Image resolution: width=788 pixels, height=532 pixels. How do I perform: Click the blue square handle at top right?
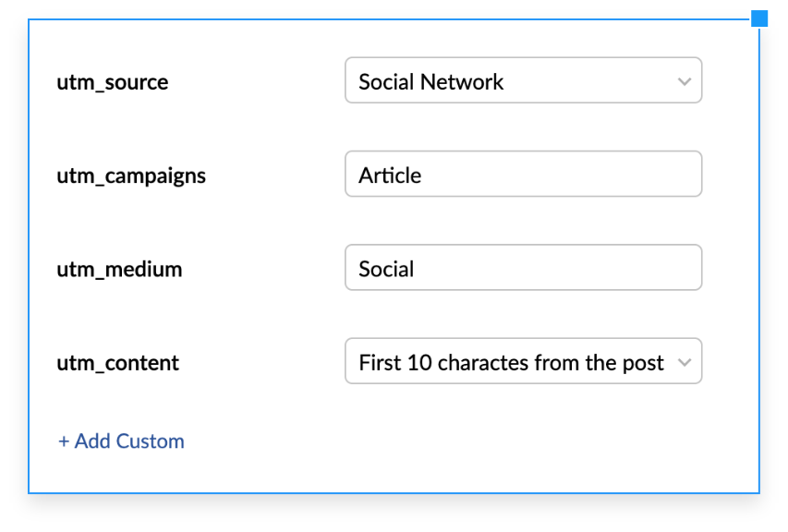[x=759, y=18]
